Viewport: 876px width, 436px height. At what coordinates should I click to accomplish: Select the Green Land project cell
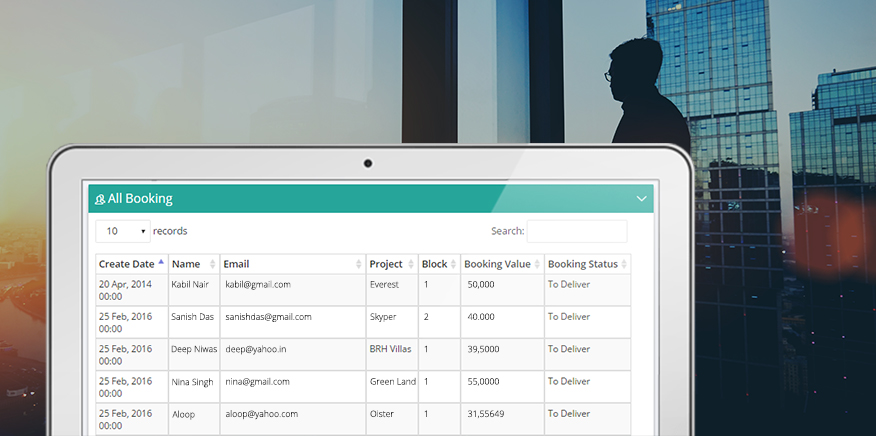click(x=392, y=387)
